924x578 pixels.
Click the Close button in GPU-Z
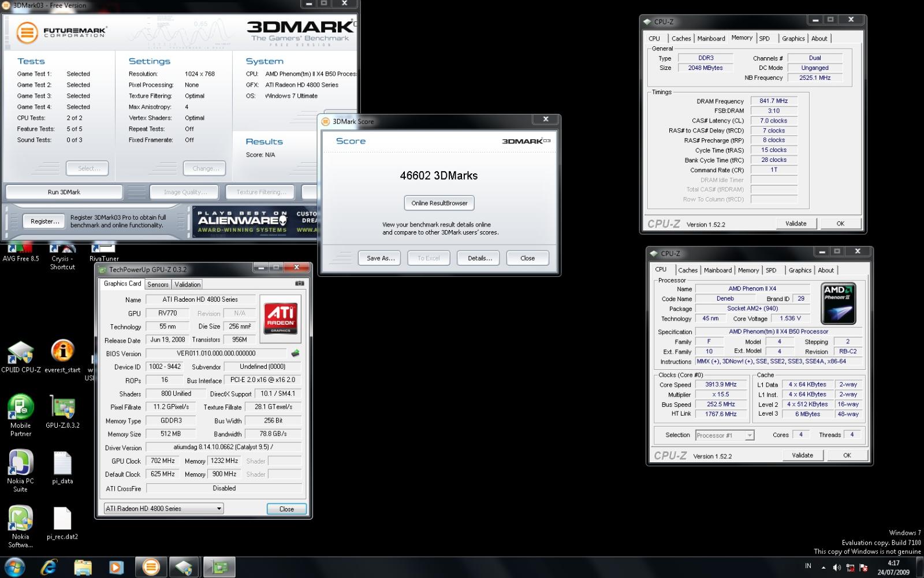coord(286,509)
